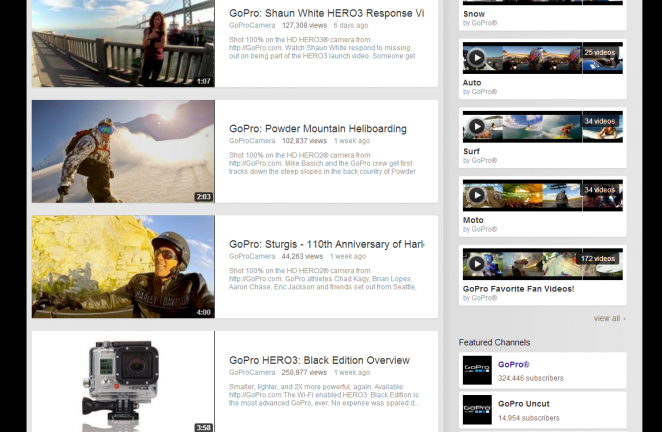The height and width of the screenshot is (432, 662).
Task: Click 25 videos badge on Auto playlist
Action: click(600, 52)
